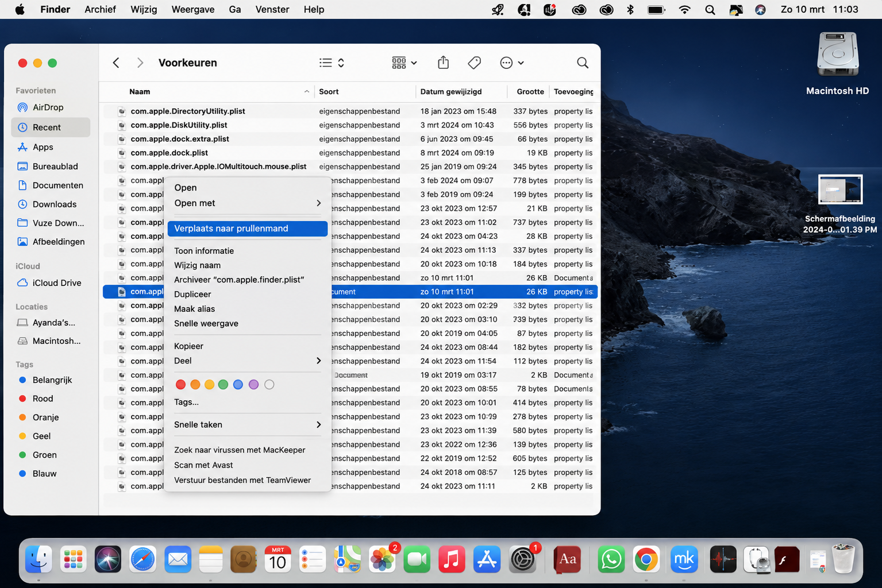This screenshot has width=882, height=588.
Task: Choose Verstuur bestanden met TeamViewer
Action: [248, 480]
